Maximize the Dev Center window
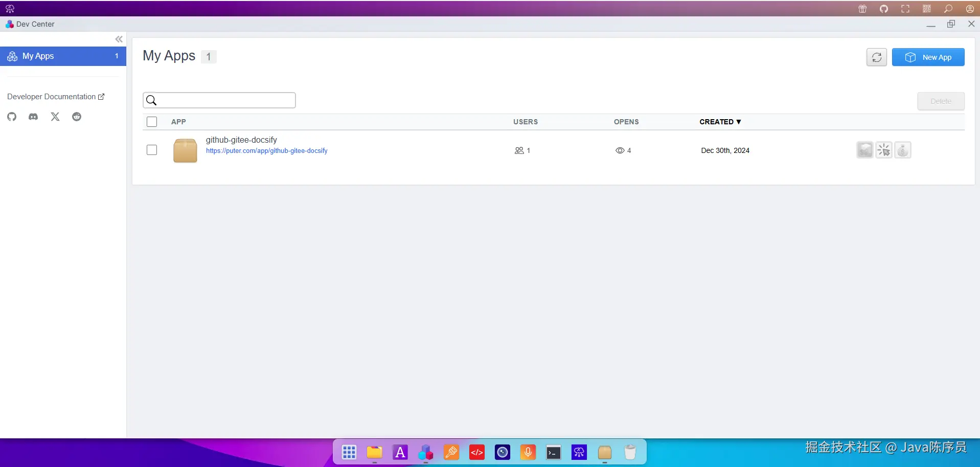Image resolution: width=980 pixels, height=467 pixels. click(x=951, y=24)
